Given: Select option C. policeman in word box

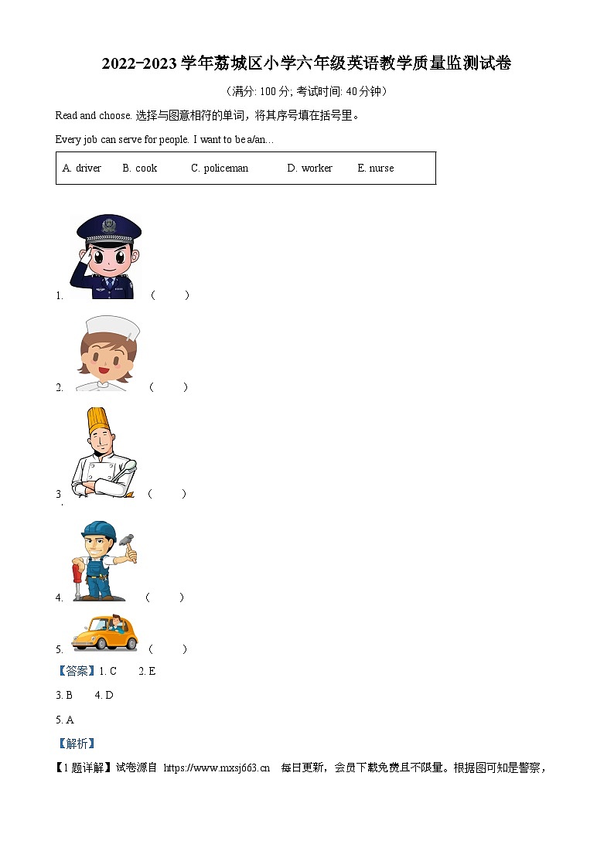Looking at the screenshot, I should tap(220, 168).
